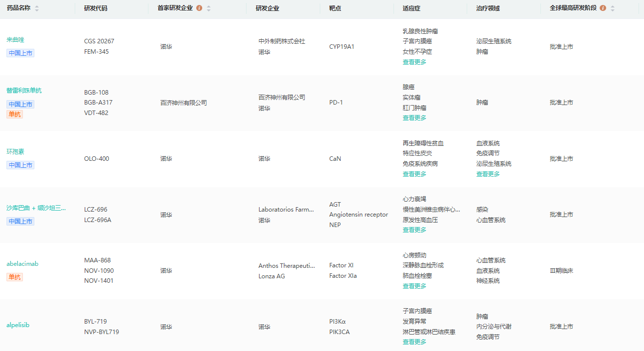644x351 pixels.
Task: Click target NEP
Action: pyautogui.click(x=335, y=225)
